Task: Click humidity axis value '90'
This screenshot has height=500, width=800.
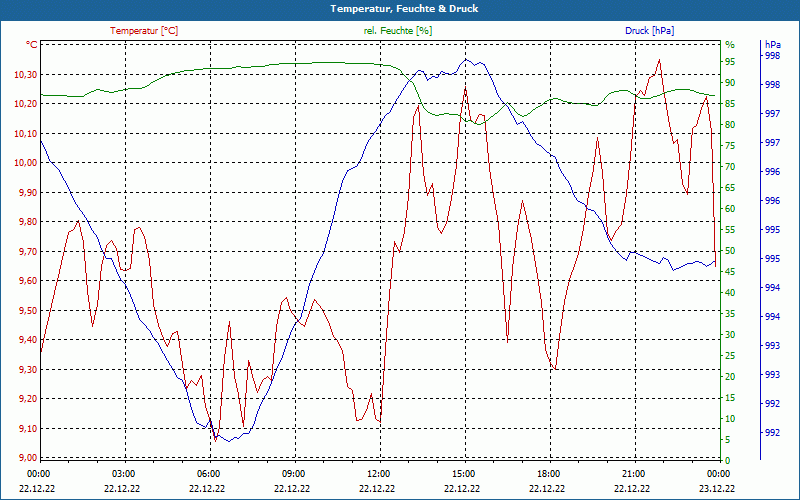Action: click(730, 83)
